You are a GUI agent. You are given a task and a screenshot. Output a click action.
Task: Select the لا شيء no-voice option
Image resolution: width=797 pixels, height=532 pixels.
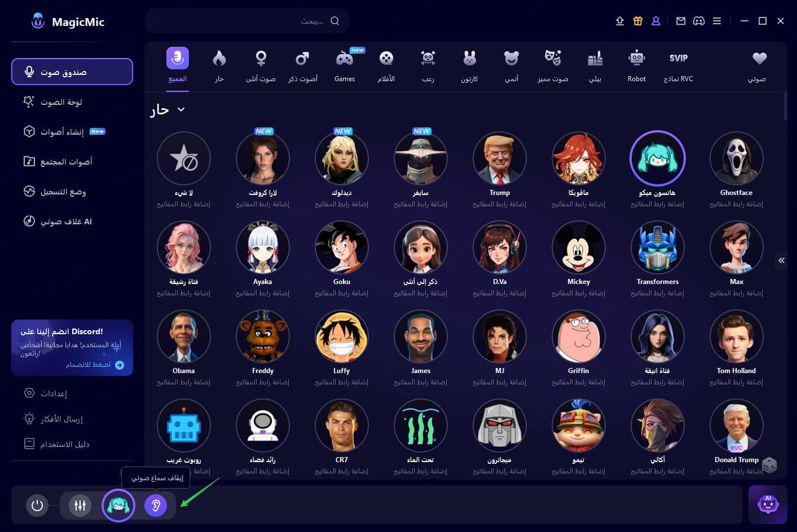[x=184, y=159]
